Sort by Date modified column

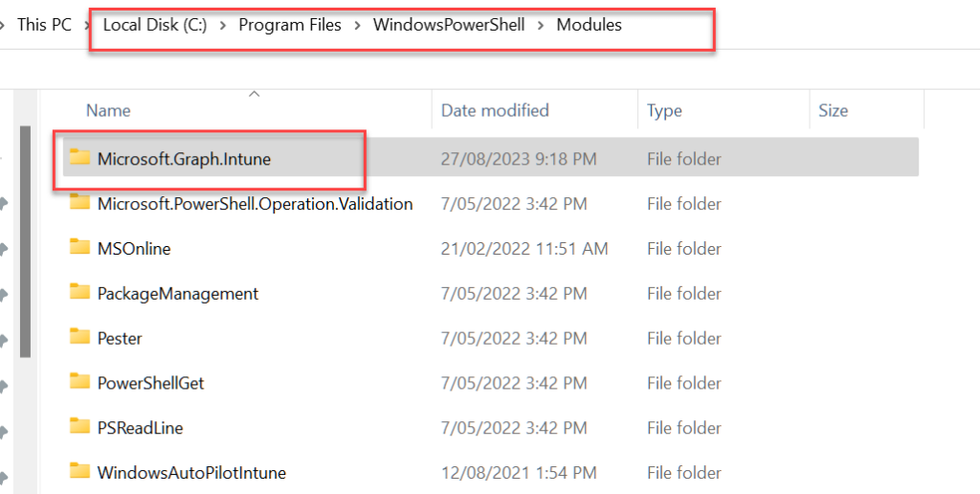(495, 111)
